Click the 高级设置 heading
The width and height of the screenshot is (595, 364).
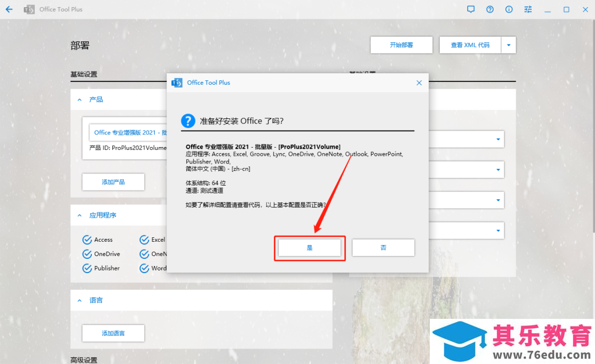(84, 360)
